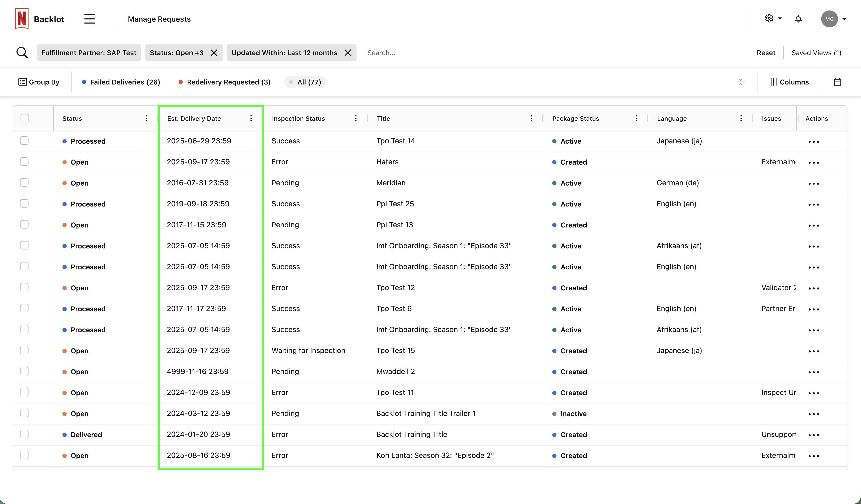Viewport: 861px width, 504px height.
Task: Open the notifications bell
Action: [x=798, y=19]
